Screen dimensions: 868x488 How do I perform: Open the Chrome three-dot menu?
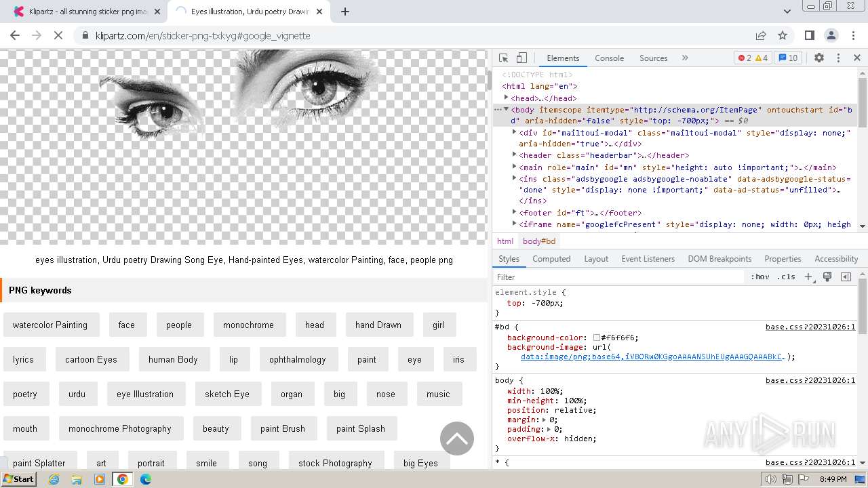pos(853,35)
